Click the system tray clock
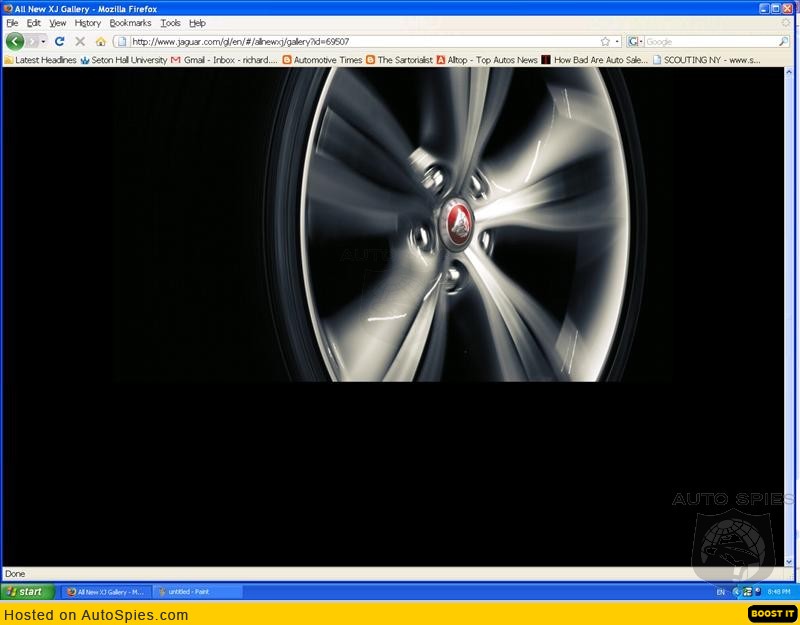The width and height of the screenshot is (800, 625). click(x=779, y=592)
